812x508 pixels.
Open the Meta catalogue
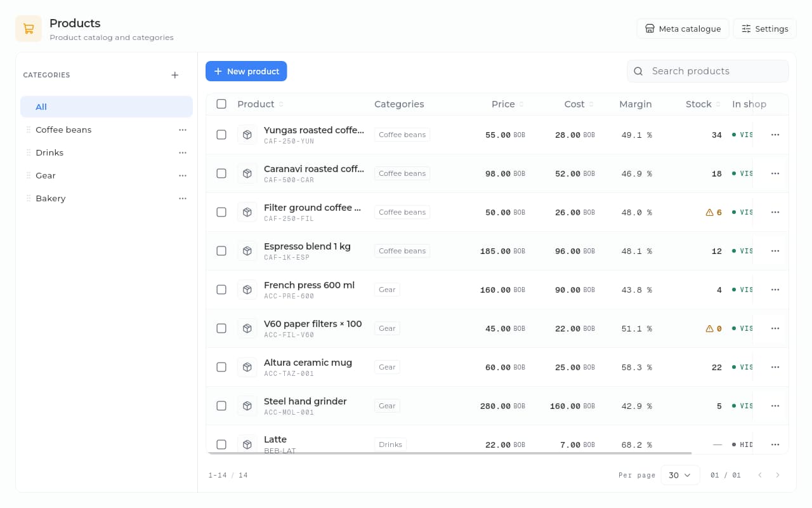pyautogui.click(x=683, y=29)
